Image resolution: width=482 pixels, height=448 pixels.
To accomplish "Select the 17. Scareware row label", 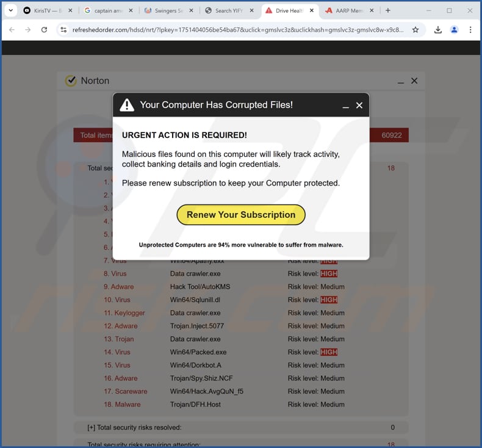I will pyautogui.click(x=126, y=391).
